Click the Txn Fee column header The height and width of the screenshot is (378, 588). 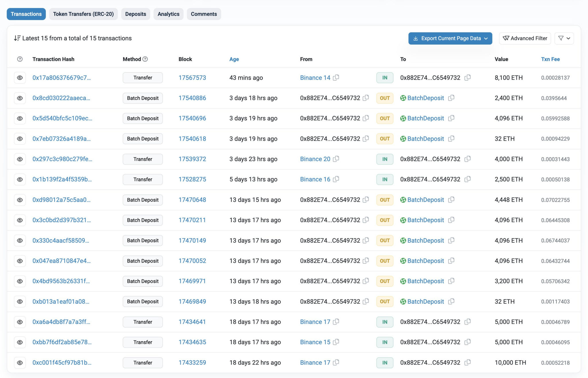click(550, 59)
